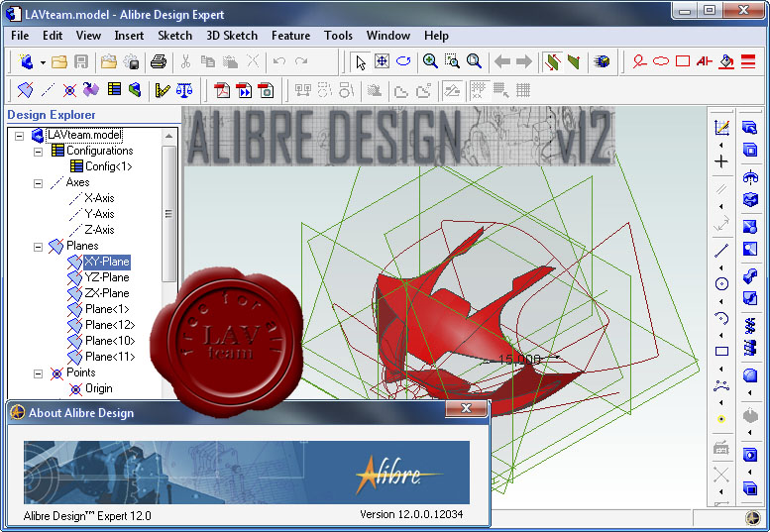Click the New part toolbar icon
The height and width of the screenshot is (532, 770).
(x=27, y=61)
